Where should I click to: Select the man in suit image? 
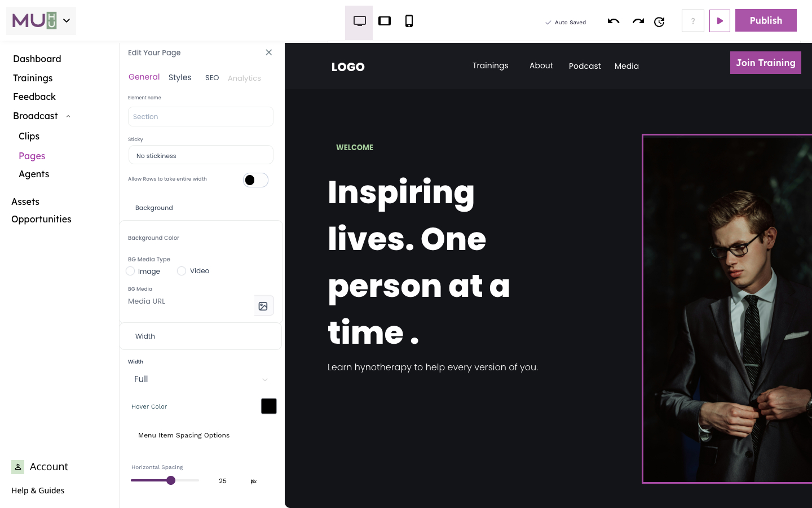727,309
